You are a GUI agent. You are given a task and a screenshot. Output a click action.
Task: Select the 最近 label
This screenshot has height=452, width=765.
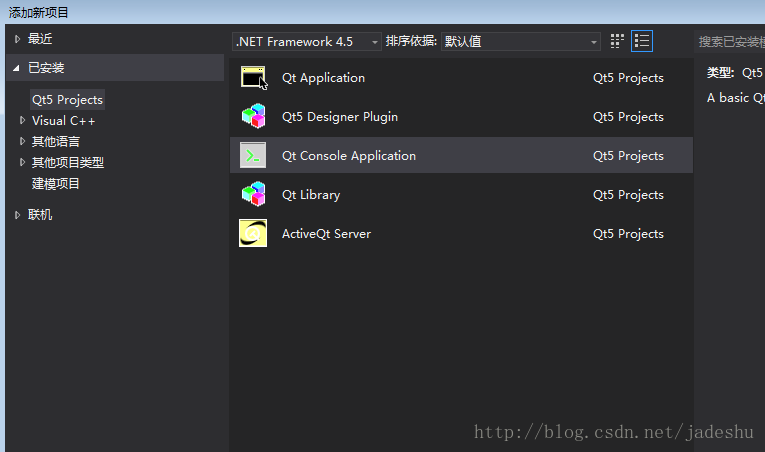(x=40, y=39)
